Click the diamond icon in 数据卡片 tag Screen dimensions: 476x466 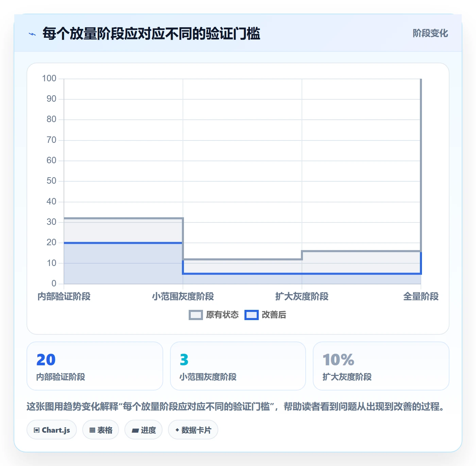pyautogui.click(x=177, y=430)
